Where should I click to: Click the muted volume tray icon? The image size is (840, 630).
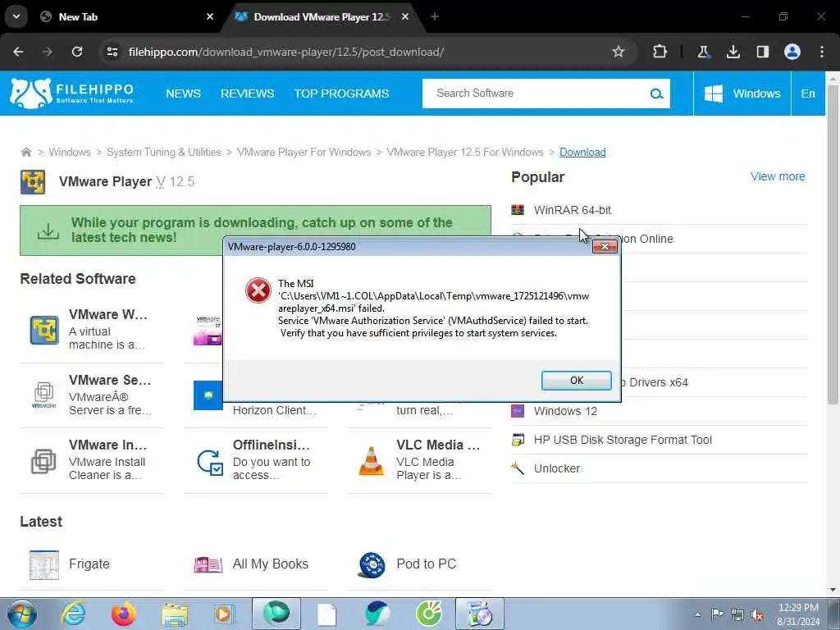click(757, 614)
